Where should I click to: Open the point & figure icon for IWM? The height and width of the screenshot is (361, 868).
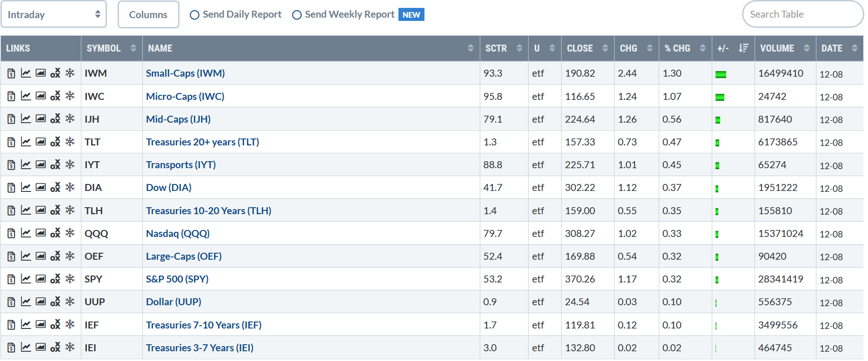pyautogui.click(x=55, y=73)
